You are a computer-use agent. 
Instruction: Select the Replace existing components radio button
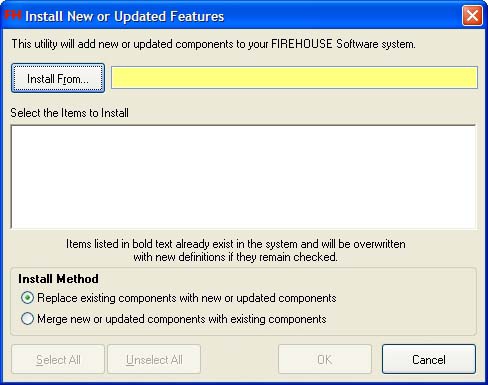(27, 298)
